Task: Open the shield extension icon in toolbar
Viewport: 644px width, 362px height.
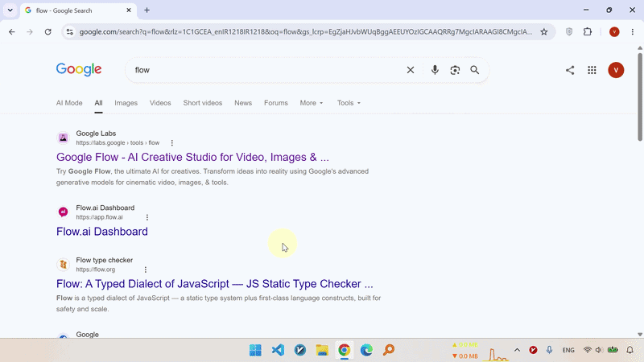Action: [x=569, y=31]
